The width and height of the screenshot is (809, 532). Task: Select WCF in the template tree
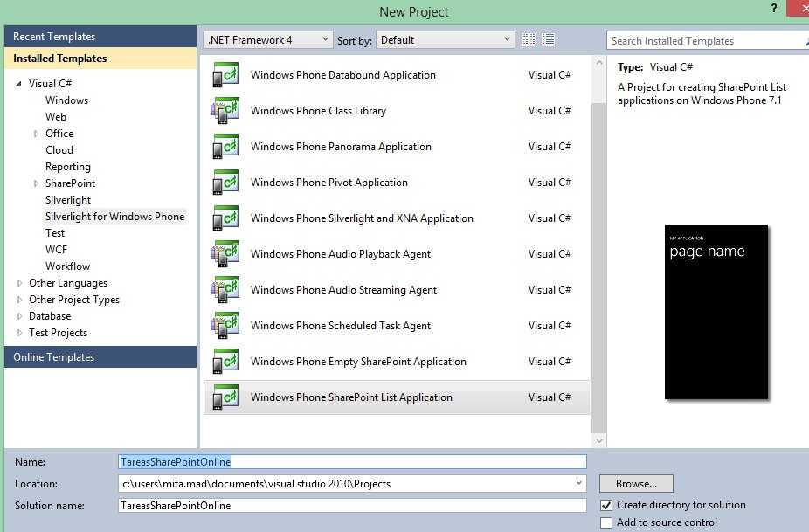(56, 250)
